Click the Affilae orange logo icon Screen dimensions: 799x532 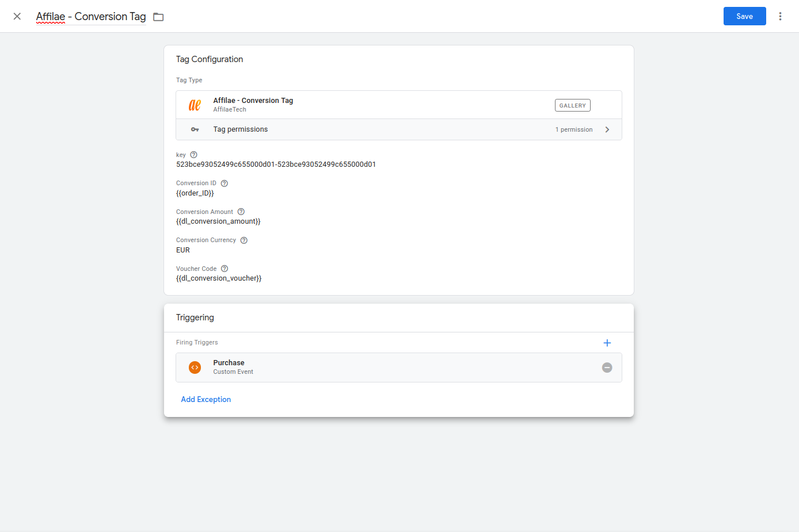pyautogui.click(x=195, y=105)
